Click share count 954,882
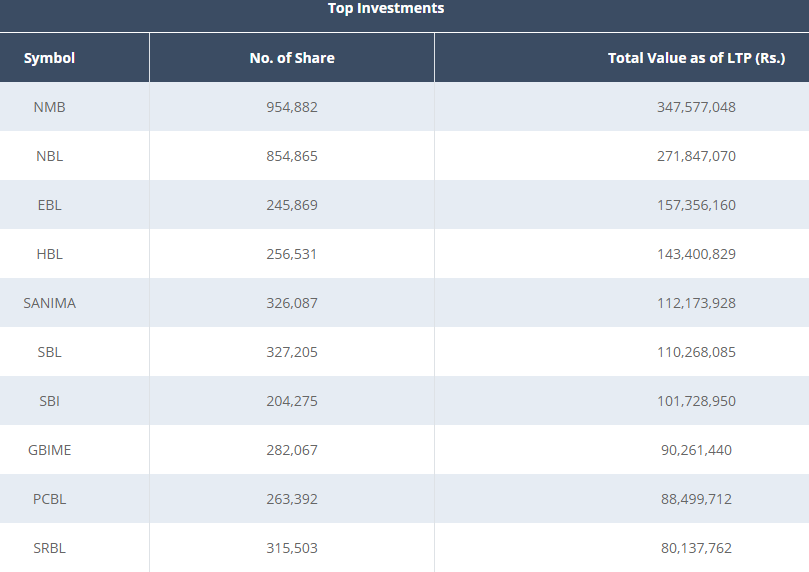Image resolution: width=809 pixels, height=572 pixels. 292,107
